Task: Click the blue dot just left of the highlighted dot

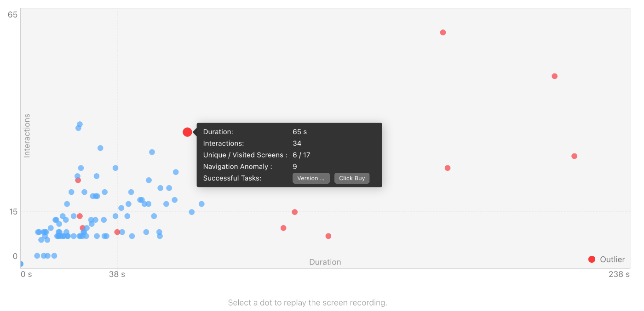Action: [176, 172]
